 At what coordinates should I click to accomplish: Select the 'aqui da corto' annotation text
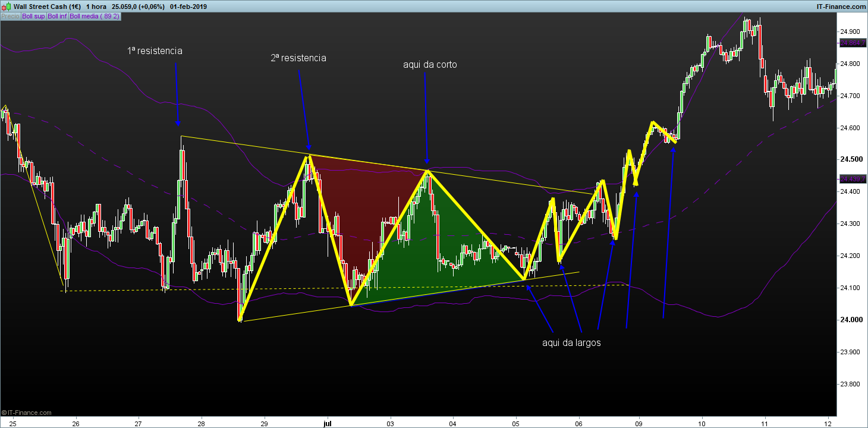(x=430, y=65)
